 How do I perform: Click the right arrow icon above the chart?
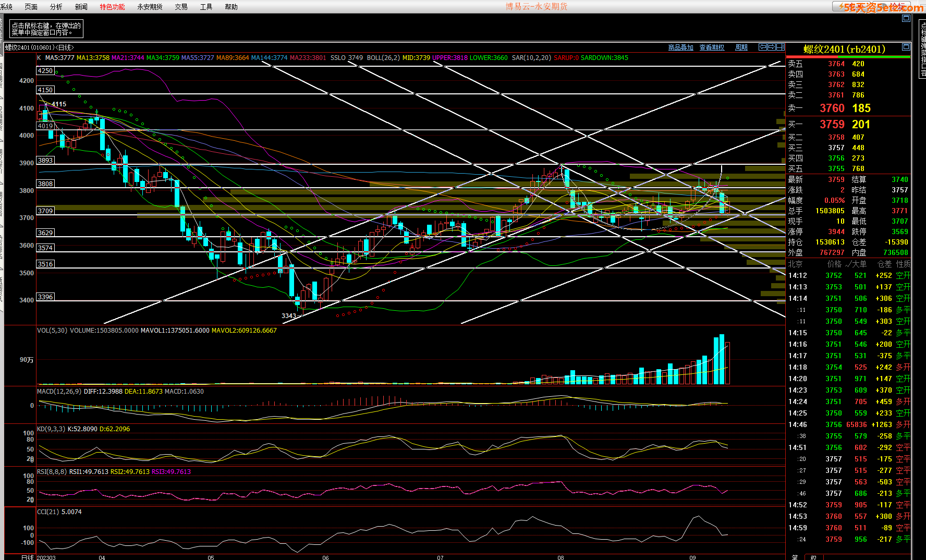pos(771,47)
